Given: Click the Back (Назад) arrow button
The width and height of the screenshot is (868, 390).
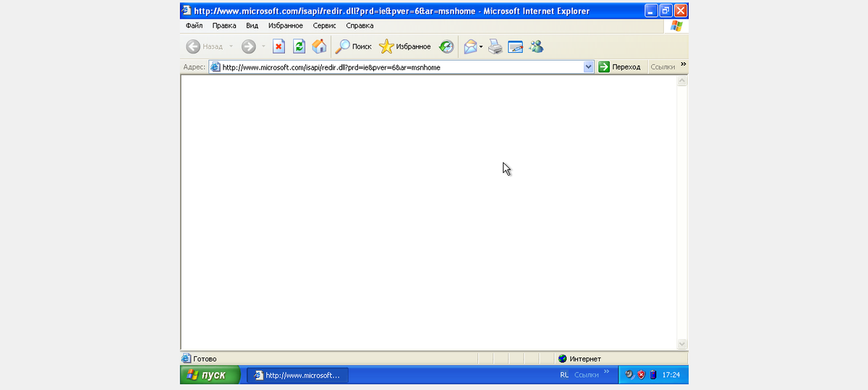Looking at the screenshot, I should tap(204, 46).
